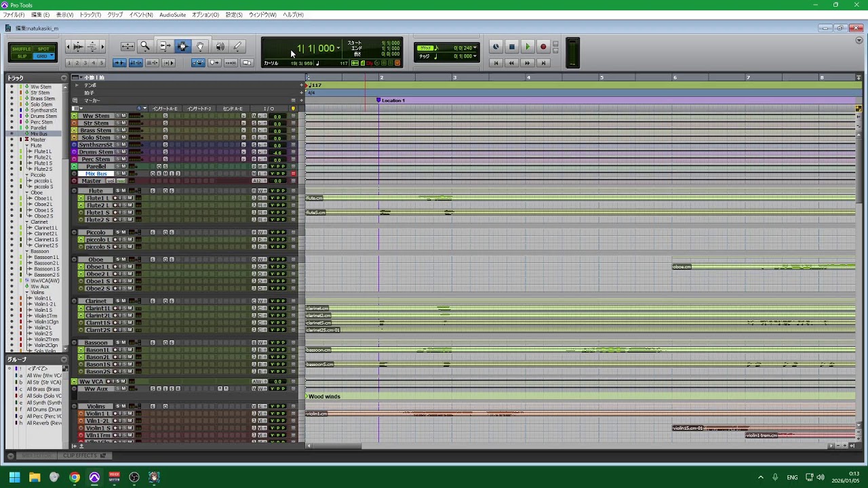Viewport: 868px width, 488px height.
Task: Click the Stop transport button
Action: click(512, 47)
